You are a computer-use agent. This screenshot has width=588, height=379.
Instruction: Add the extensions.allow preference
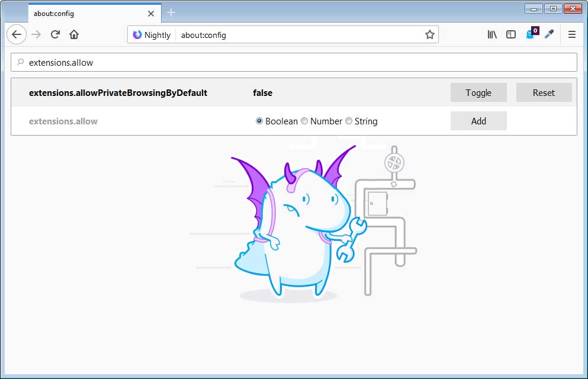tap(478, 121)
